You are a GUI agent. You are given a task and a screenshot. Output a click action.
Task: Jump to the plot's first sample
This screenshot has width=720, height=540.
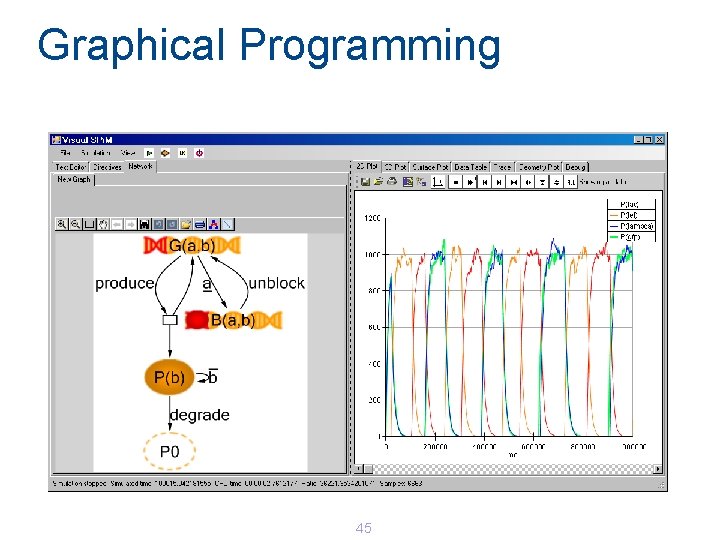click(x=484, y=182)
